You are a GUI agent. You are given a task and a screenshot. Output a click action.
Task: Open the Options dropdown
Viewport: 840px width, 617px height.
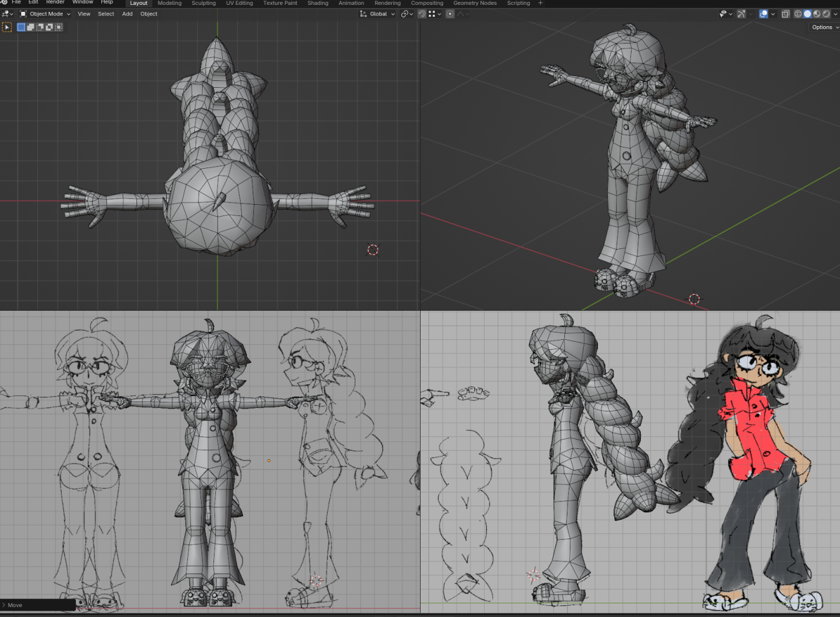pos(824,27)
